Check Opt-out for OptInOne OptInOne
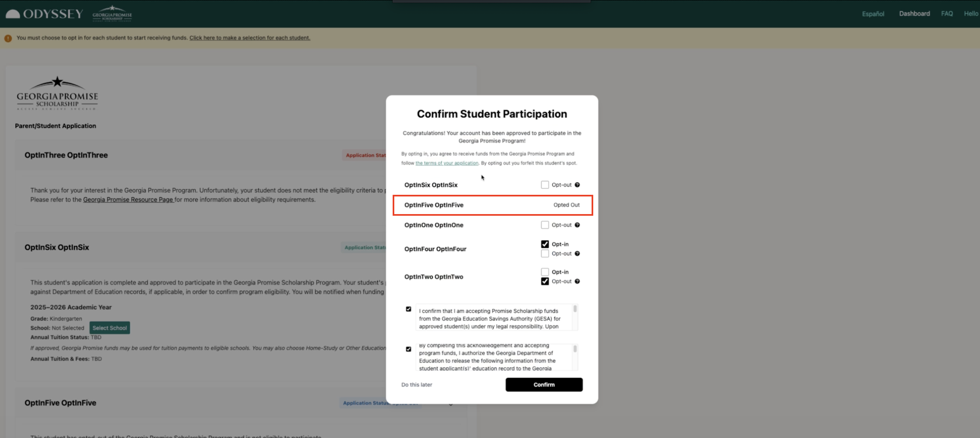This screenshot has height=438, width=980. [x=545, y=225]
